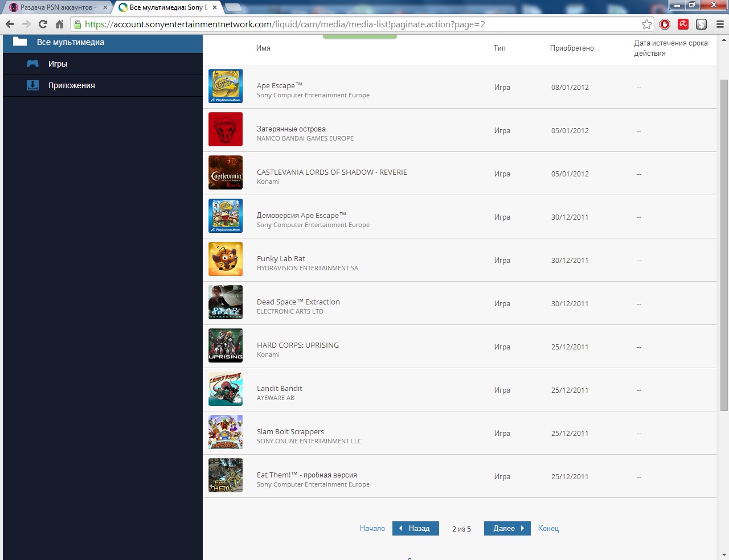The height and width of the screenshot is (560, 729).
Task: Click the Приобретено column header
Action: 572,48
